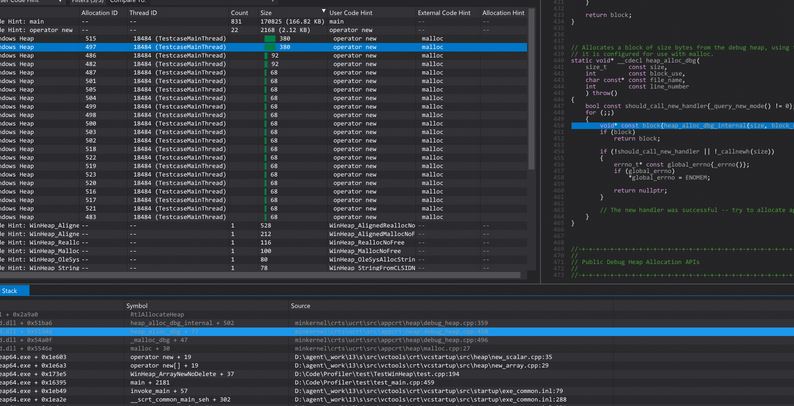This screenshot has width=794, height=406.
Task: Select the allocation row with ID 505
Action: point(263,90)
